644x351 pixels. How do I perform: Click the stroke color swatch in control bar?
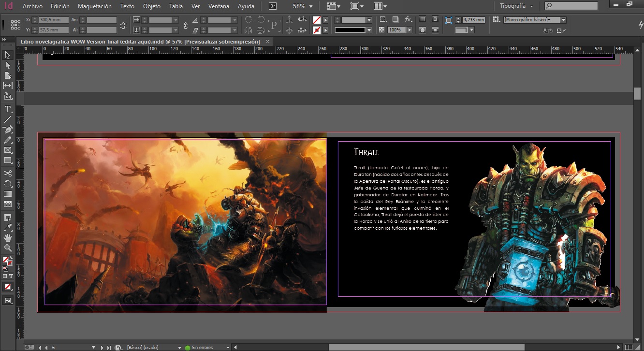317,30
